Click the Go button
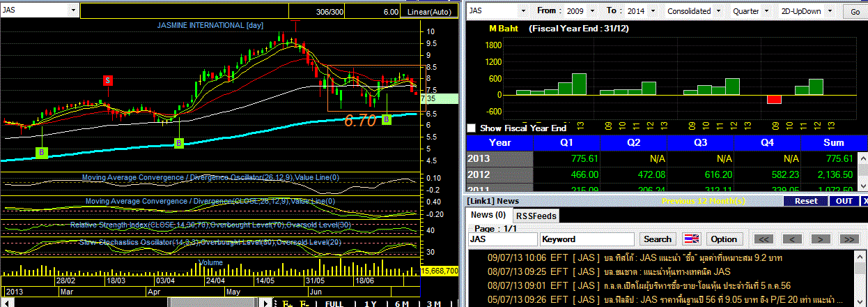The image size is (868, 307). click(855, 11)
